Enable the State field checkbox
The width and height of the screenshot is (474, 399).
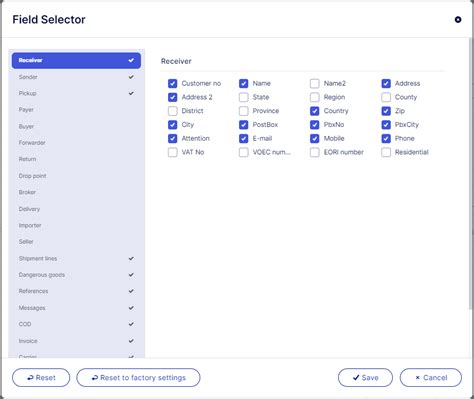coord(244,97)
